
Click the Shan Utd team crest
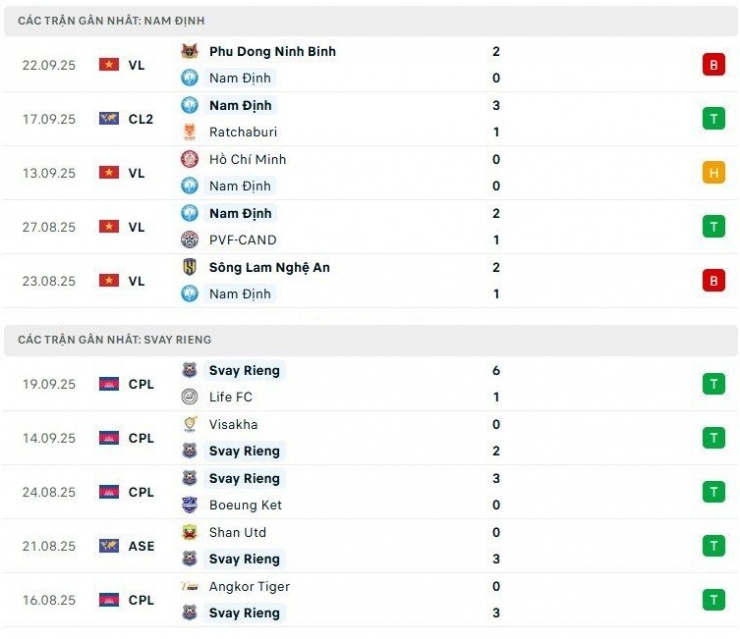189,532
